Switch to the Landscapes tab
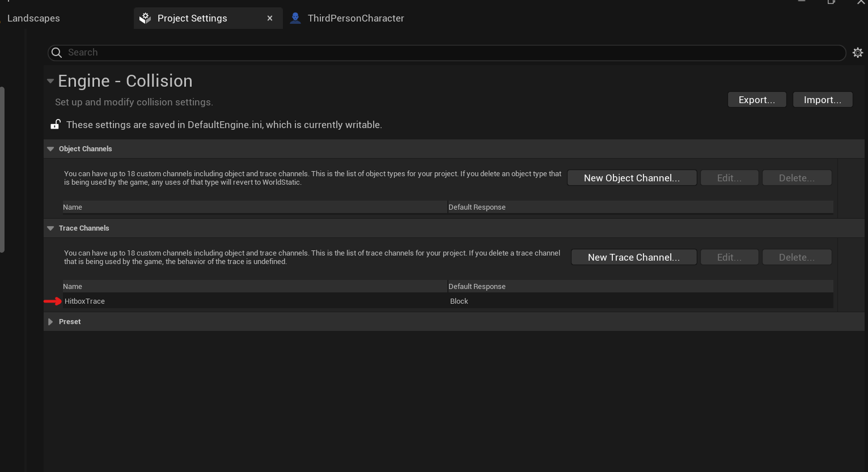Screen dimensions: 868x472 point(33,18)
